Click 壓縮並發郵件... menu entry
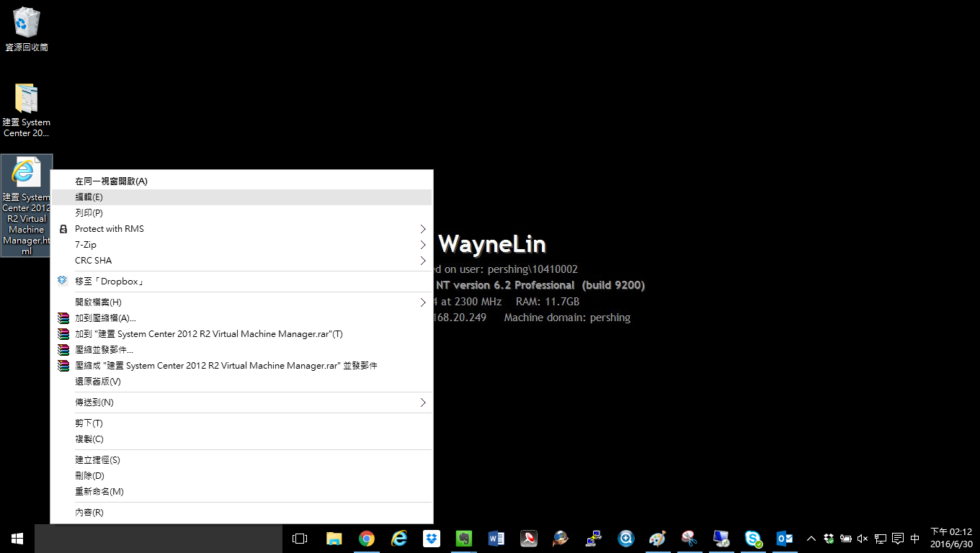980x553 pixels. click(x=241, y=350)
